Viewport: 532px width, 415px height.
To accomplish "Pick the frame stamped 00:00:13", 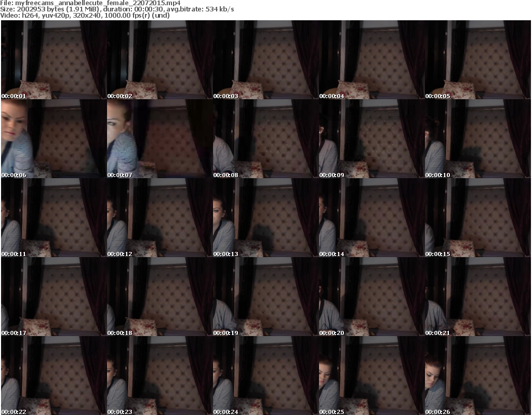I will click(266, 218).
